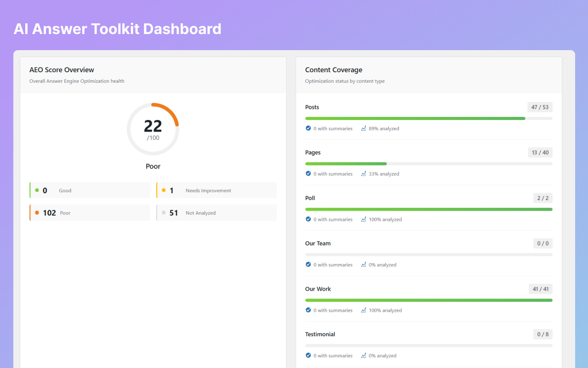Click the 47 / 53 Posts count badge
Image resolution: width=588 pixels, height=368 pixels.
click(540, 107)
